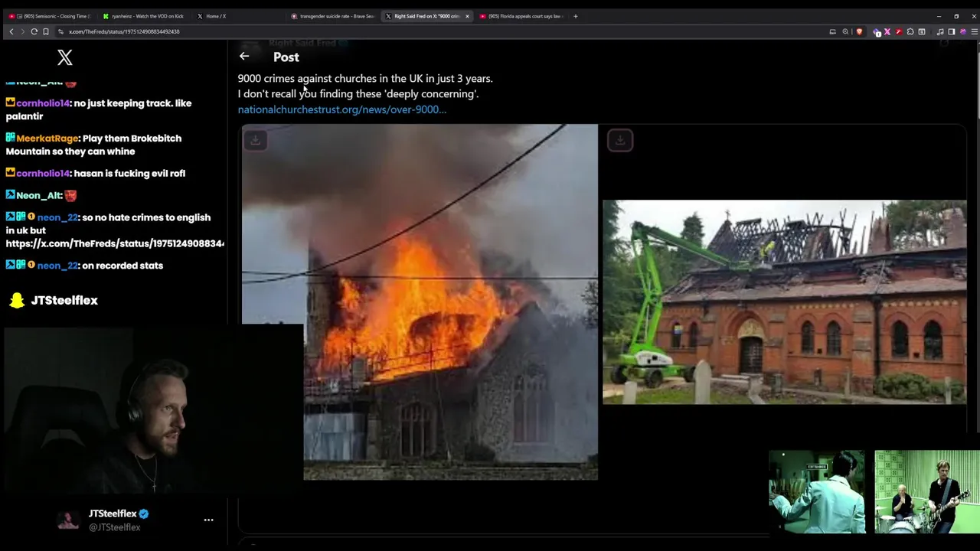Go back using the browser back arrow

click(x=11, y=31)
